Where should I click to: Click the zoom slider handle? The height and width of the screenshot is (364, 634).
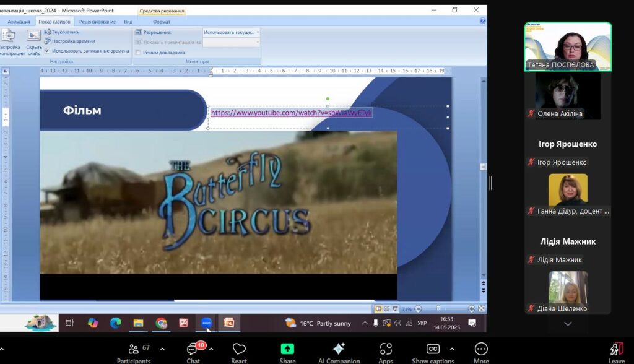tap(438, 308)
